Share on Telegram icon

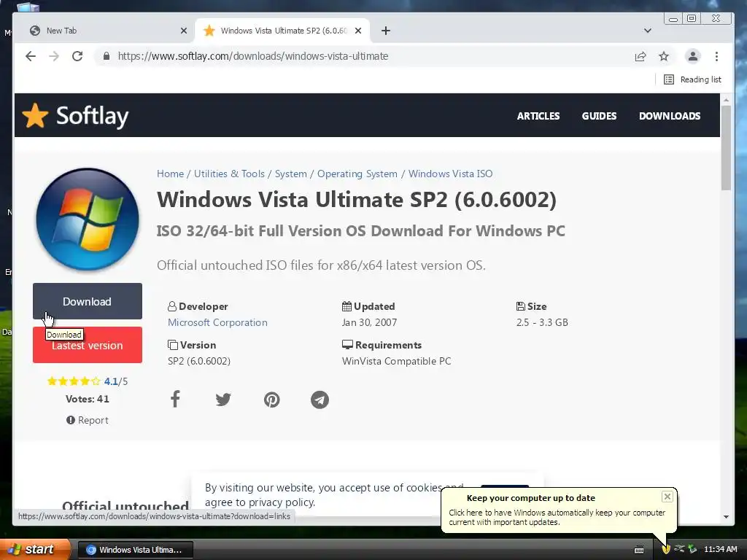coord(320,400)
